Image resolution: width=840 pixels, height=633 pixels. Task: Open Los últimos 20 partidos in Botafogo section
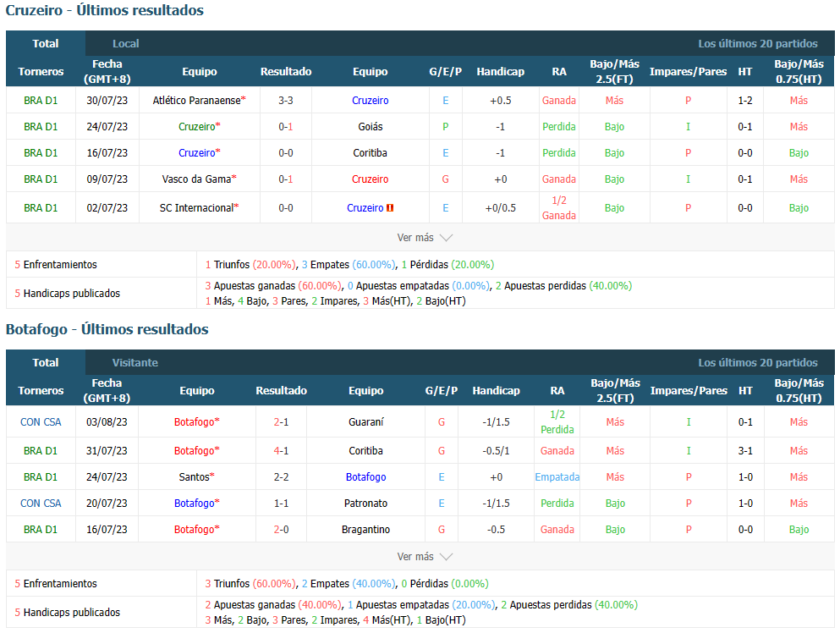click(x=757, y=362)
